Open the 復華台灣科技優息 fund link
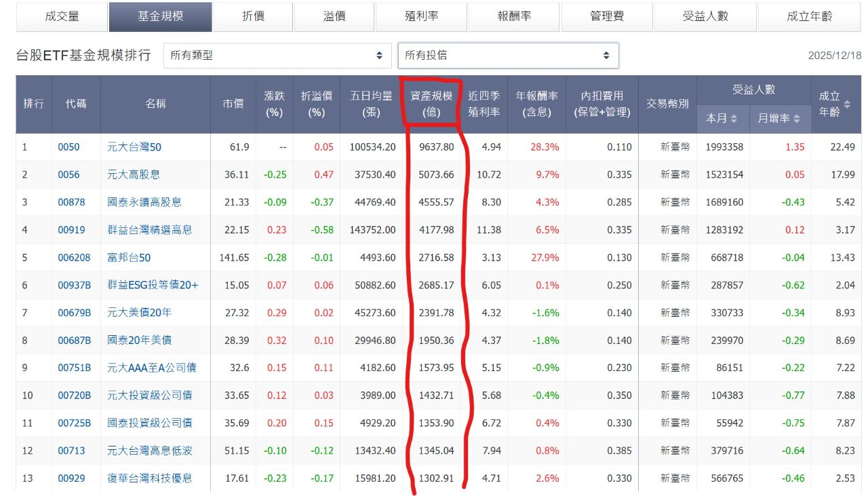Image resolution: width=868 pixels, height=496 pixels. point(150,478)
